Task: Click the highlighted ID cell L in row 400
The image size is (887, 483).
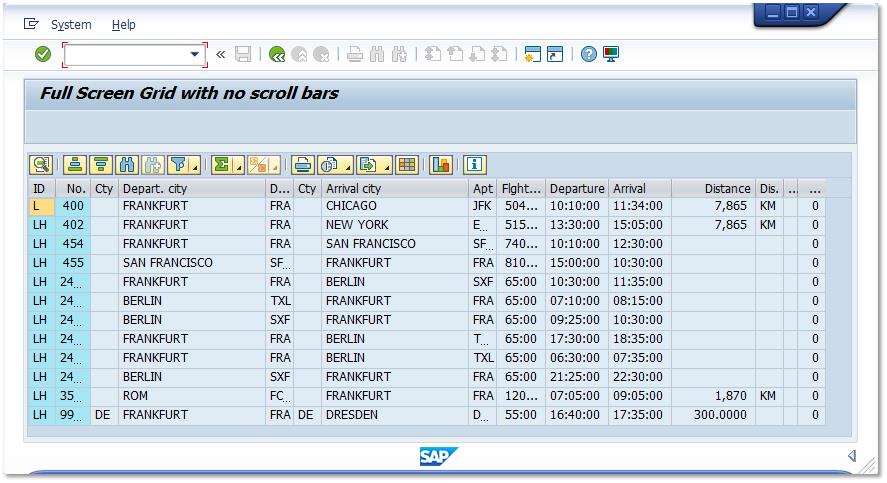Action: pyautogui.click(x=42, y=206)
